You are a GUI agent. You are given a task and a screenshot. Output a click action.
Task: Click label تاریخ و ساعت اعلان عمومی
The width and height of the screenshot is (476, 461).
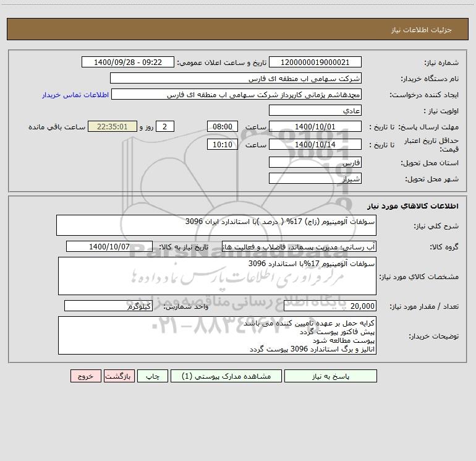coord(222,62)
